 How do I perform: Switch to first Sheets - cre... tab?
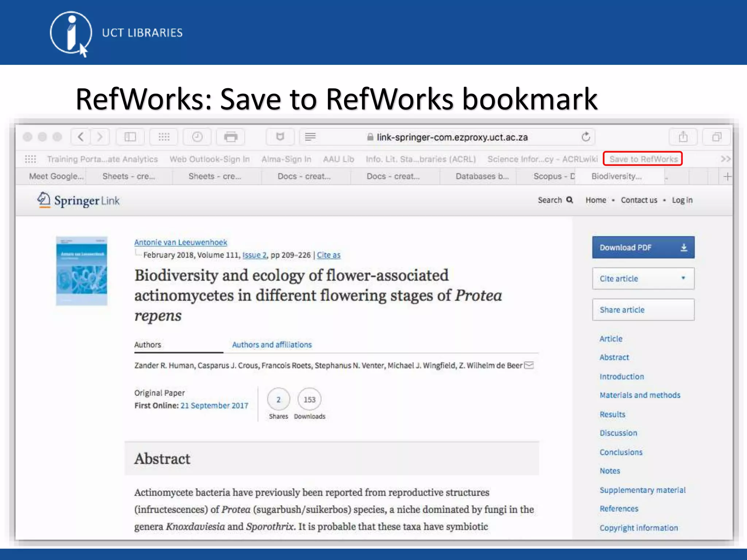click(x=129, y=176)
